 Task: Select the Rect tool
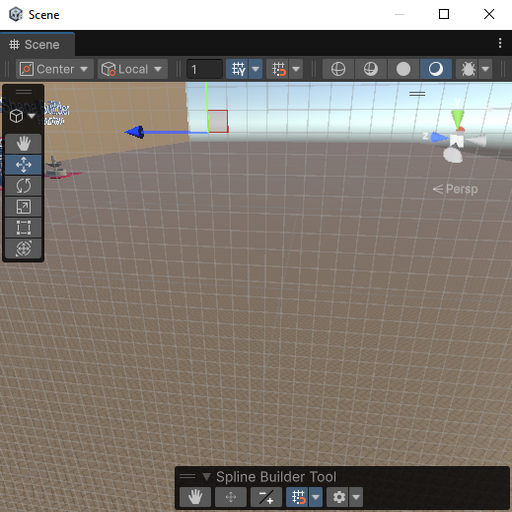[23, 228]
